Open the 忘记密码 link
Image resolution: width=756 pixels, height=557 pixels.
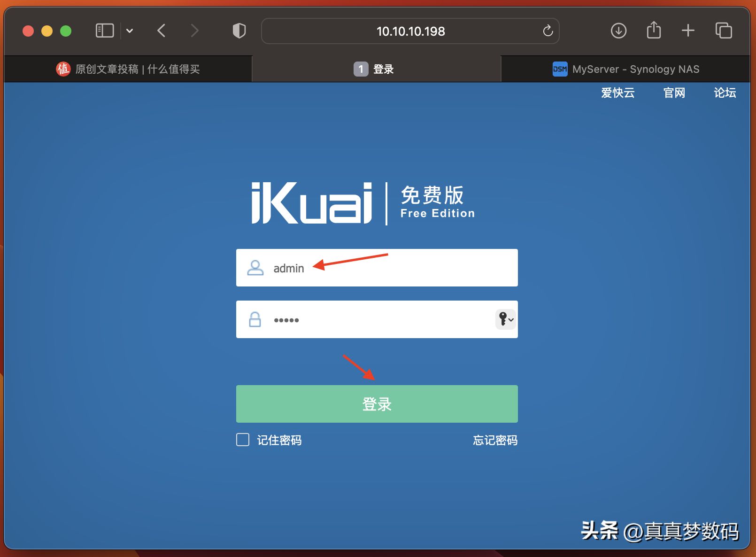point(495,440)
